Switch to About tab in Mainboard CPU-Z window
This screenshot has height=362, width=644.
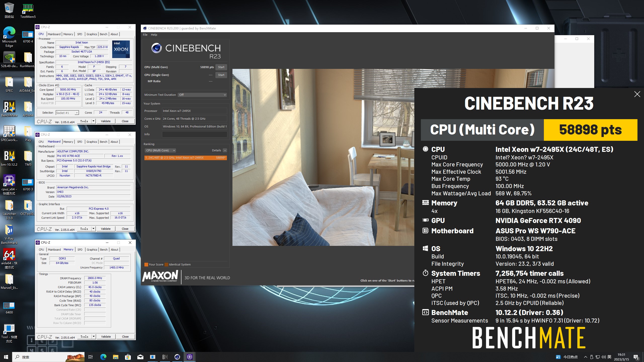coord(114,142)
